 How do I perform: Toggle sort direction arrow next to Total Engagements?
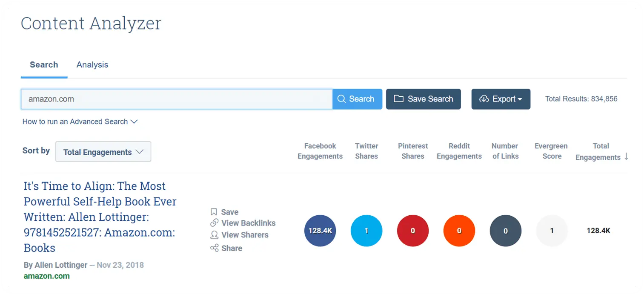[x=626, y=157]
